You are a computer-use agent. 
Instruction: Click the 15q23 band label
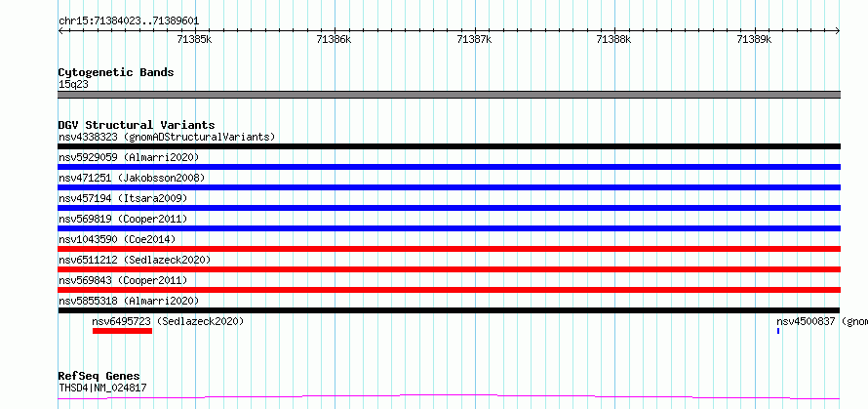pos(73,85)
